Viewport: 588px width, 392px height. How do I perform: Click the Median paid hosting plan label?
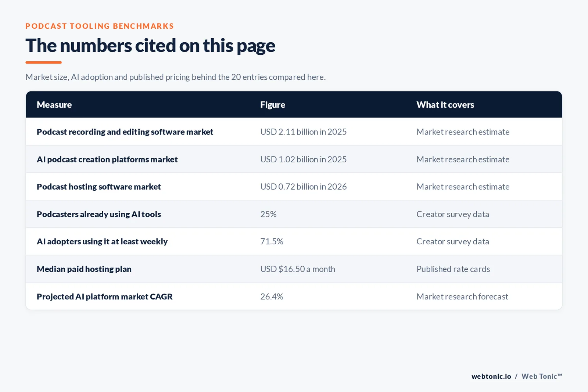coord(84,269)
